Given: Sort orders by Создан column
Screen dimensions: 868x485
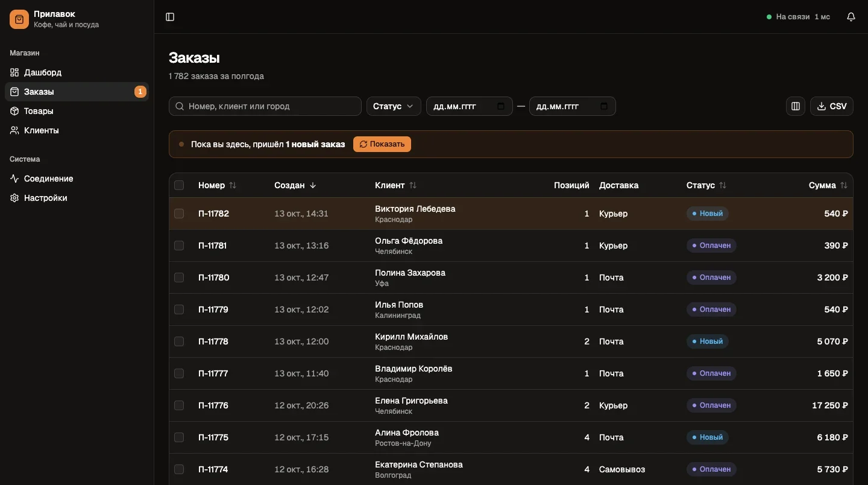Looking at the screenshot, I should point(295,185).
